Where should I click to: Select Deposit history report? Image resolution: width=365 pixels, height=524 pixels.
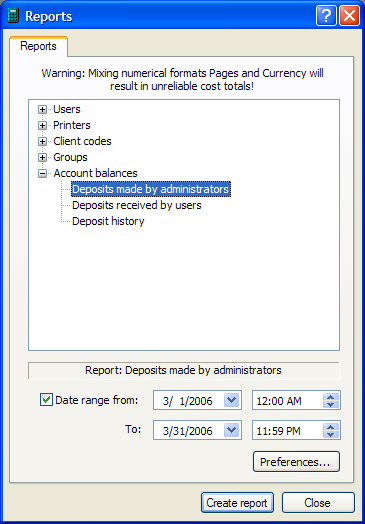click(x=108, y=221)
